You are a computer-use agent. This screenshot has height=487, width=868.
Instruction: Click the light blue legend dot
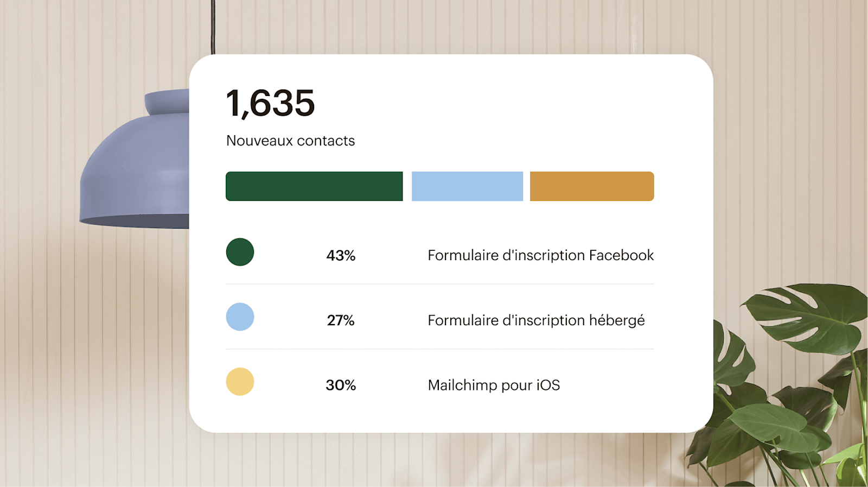240,317
